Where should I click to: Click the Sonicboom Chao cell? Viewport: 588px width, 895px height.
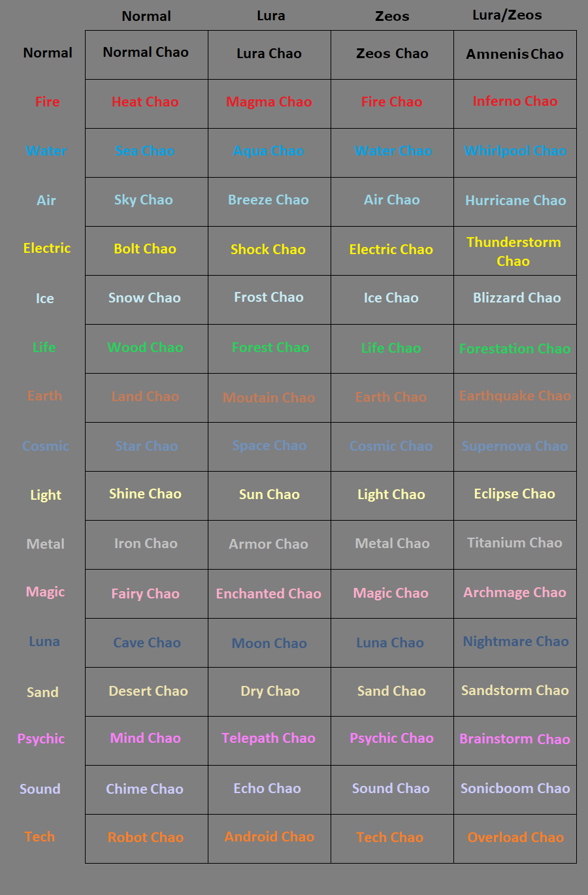tap(515, 790)
